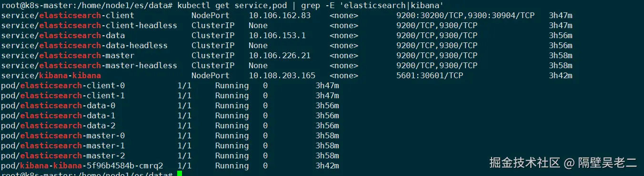Screen dimensions: 644x176
Task: Click service/elasticsearch-master-headless name
Action: point(89,65)
